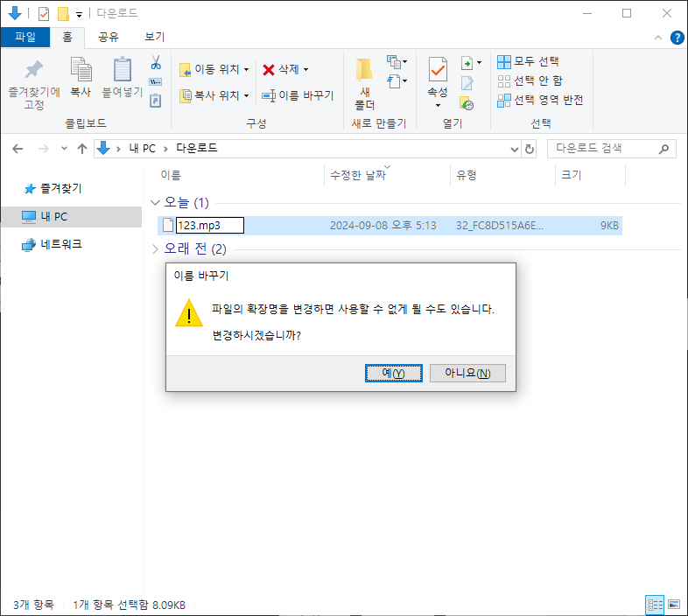Confirm the rename with 예(Y) button
The width and height of the screenshot is (688, 616).
[x=394, y=373]
